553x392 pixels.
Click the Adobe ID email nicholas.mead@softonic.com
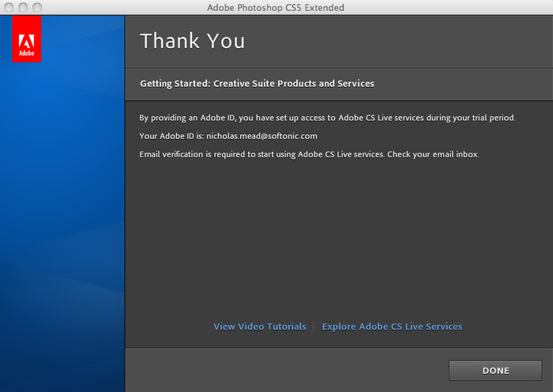[x=261, y=136]
